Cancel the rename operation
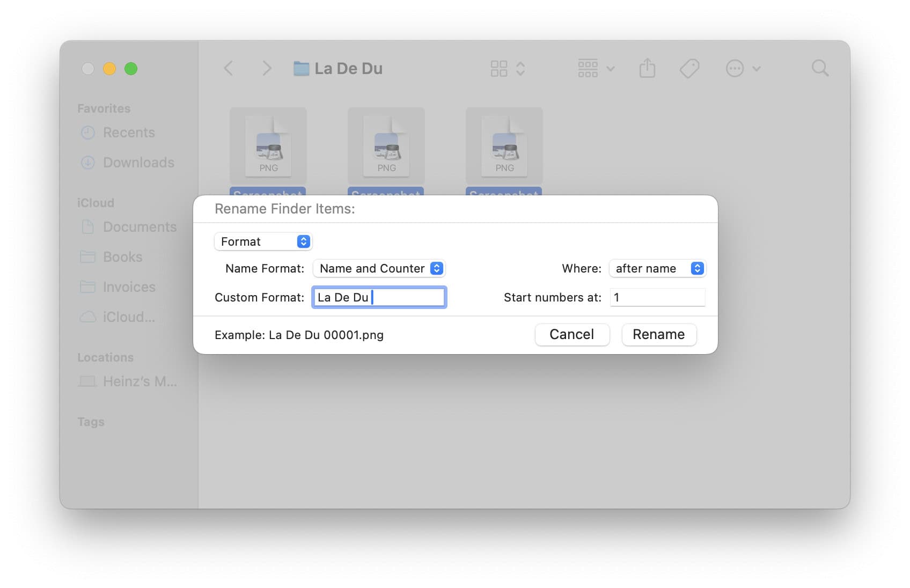The width and height of the screenshot is (910, 588). (x=572, y=334)
